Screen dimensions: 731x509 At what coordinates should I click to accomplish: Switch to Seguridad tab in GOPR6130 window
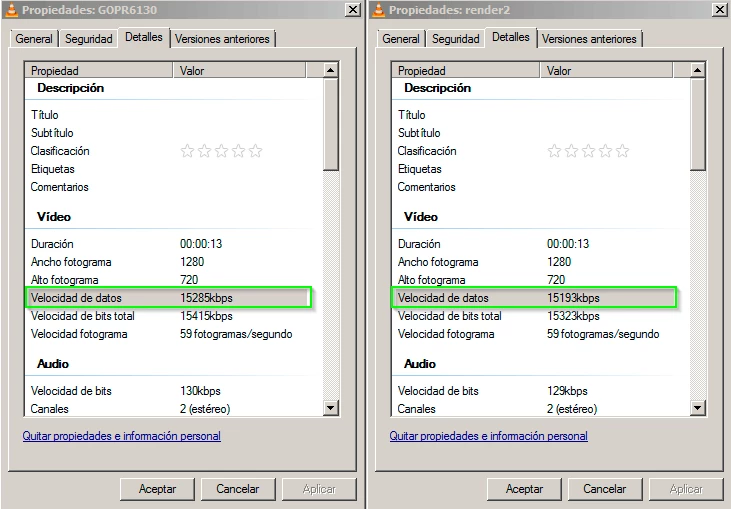tap(89, 39)
